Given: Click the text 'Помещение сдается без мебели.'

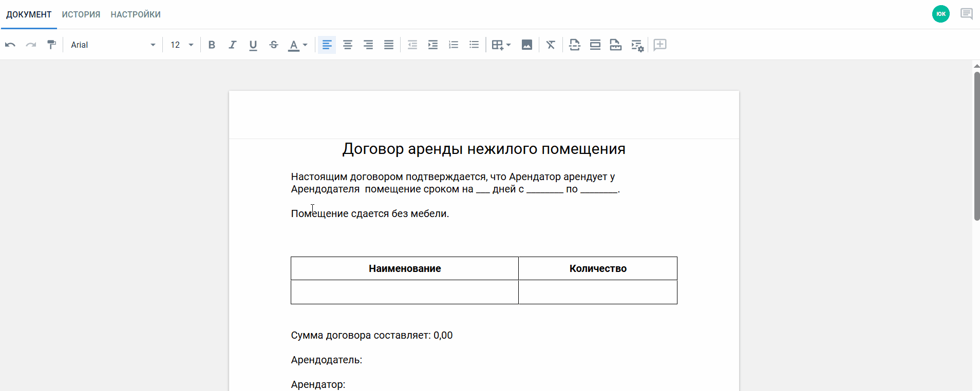Looking at the screenshot, I should [370, 213].
